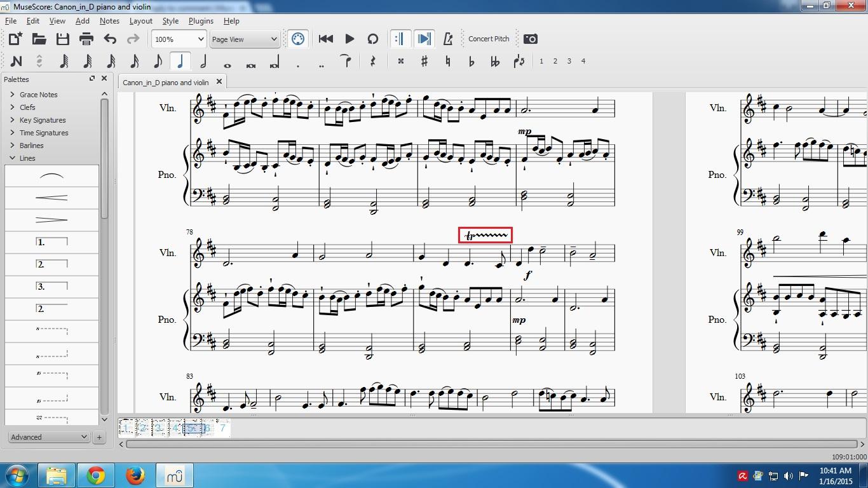This screenshot has height=488, width=868.
Task: Flip note stem direction
Action: tap(519, 62)
